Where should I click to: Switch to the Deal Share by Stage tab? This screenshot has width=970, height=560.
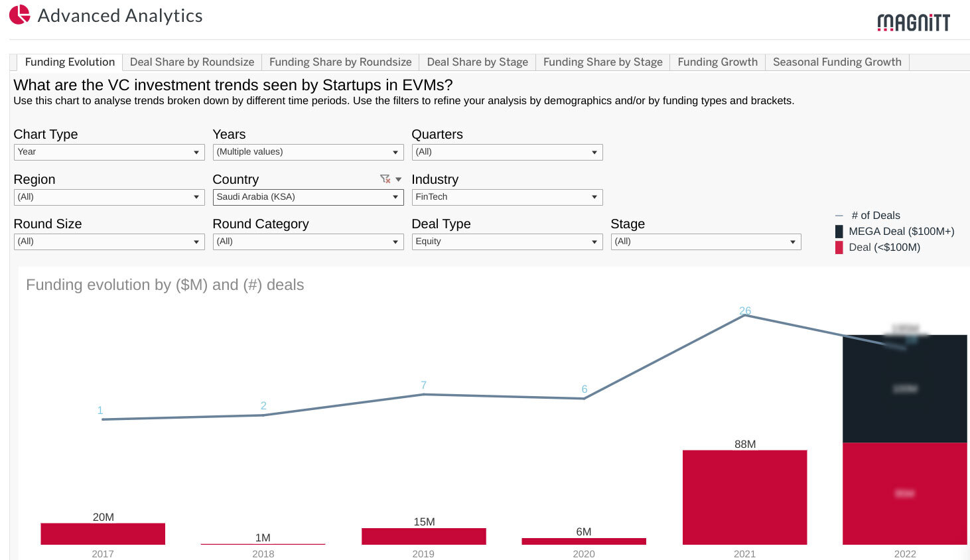tap(477, 62)
